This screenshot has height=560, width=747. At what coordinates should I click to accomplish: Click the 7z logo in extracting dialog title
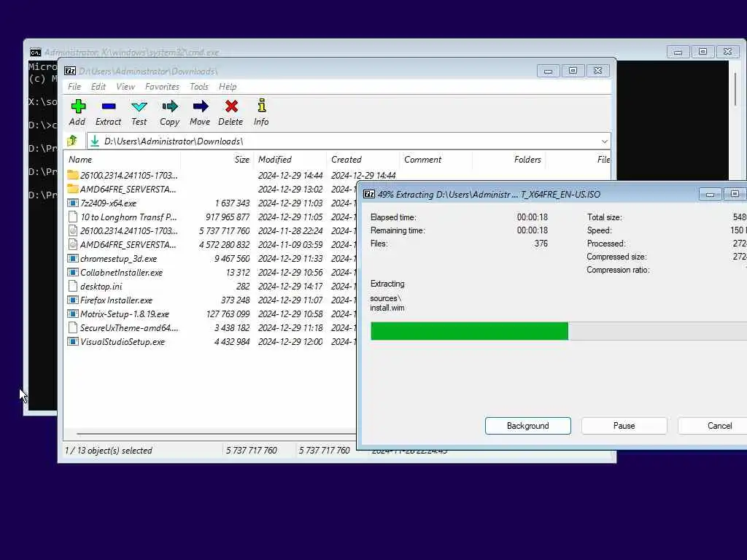[369, 194]
